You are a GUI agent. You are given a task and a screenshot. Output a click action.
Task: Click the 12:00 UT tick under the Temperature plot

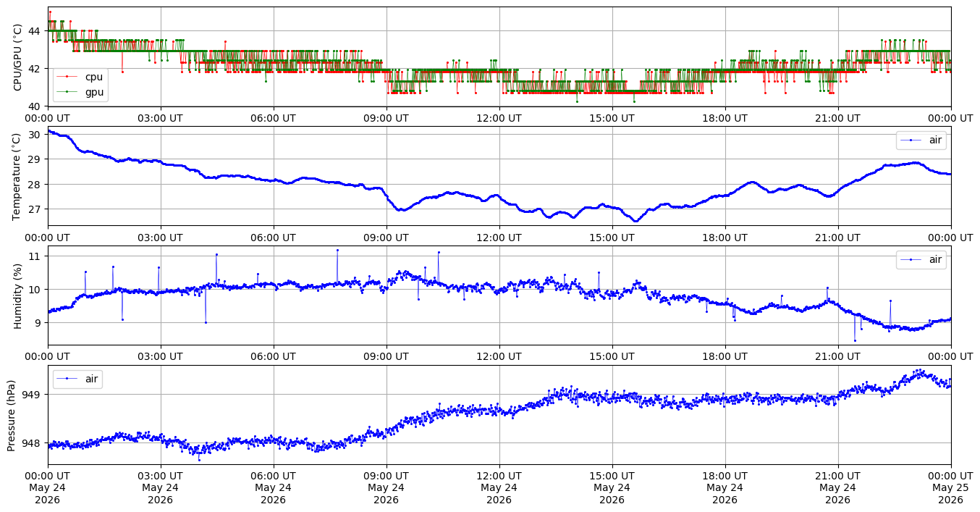coord(499,237)
